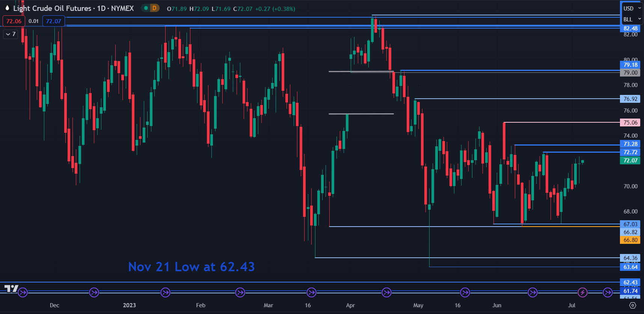Click the lightning bolt event marker near Jul
The width and height of the screenshot is (644, 314).
click(582, 292)
